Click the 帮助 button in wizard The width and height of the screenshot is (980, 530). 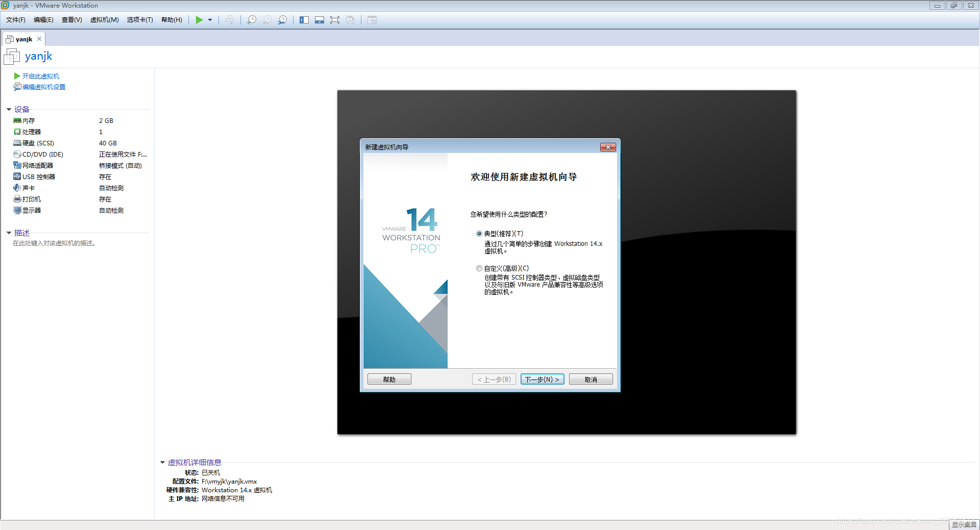pyautogui.click(x=389, y=380)
